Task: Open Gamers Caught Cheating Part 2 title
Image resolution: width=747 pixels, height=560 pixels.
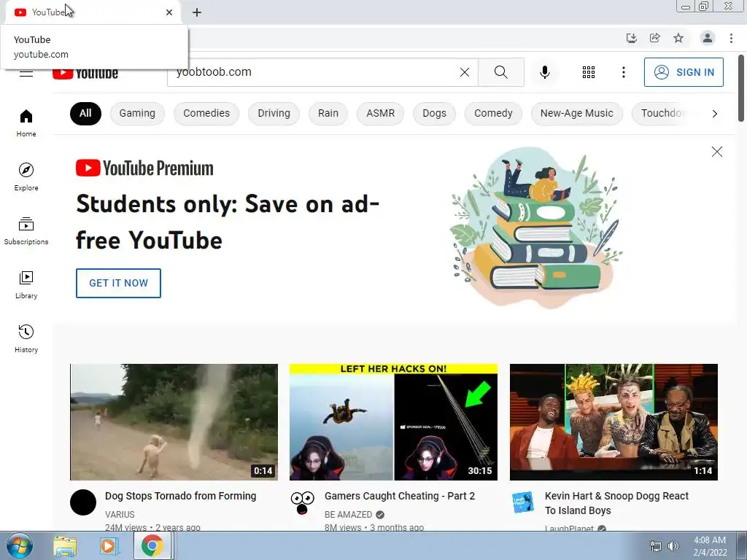Action: [400, 496]
